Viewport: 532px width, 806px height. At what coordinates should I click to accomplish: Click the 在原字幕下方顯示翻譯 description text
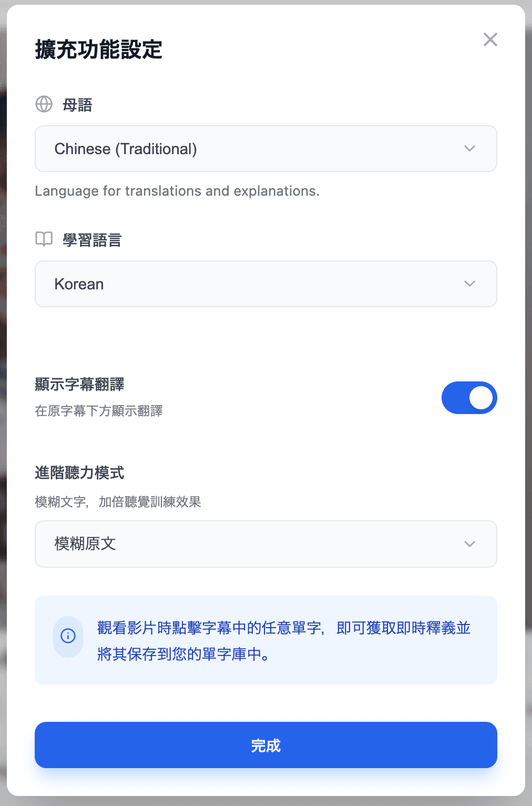pyautogui.click(x=99, y=411)
